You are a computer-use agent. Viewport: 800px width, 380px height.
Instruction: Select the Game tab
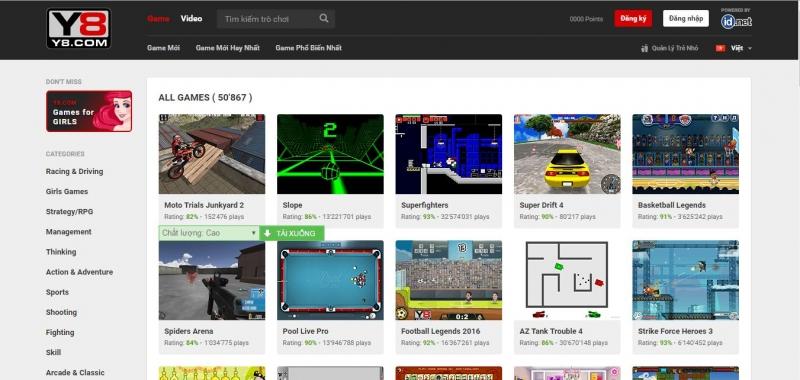coord(158,18)
